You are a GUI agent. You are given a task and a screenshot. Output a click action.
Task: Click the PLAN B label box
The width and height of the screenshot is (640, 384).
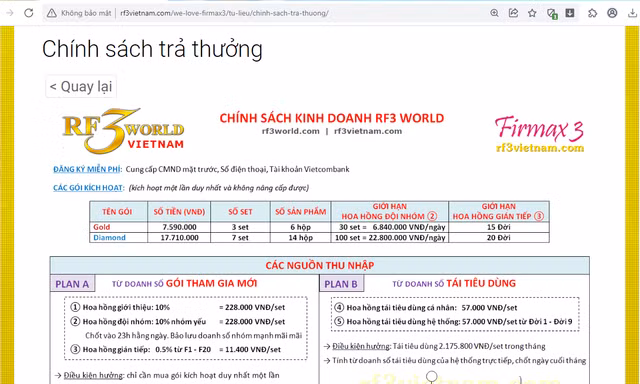(x=341, y=284)
